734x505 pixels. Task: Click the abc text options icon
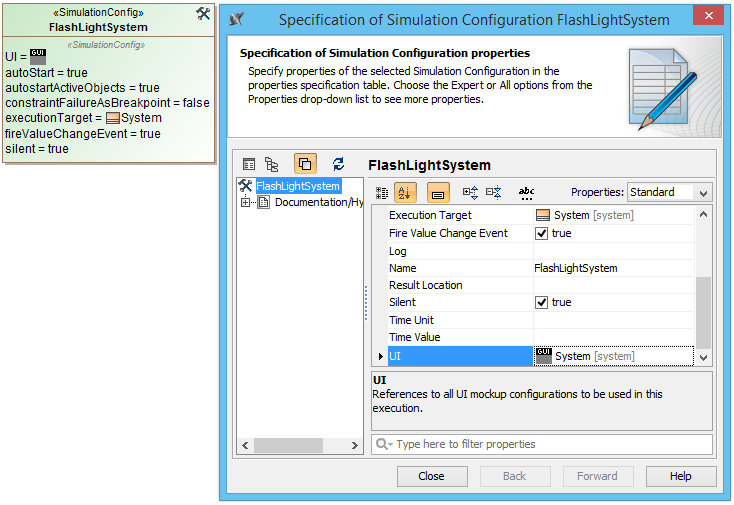tap(526, 192)
